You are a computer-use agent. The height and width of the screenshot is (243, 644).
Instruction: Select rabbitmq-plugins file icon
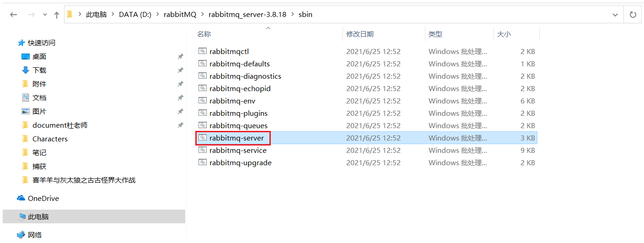tap(203, 113)
